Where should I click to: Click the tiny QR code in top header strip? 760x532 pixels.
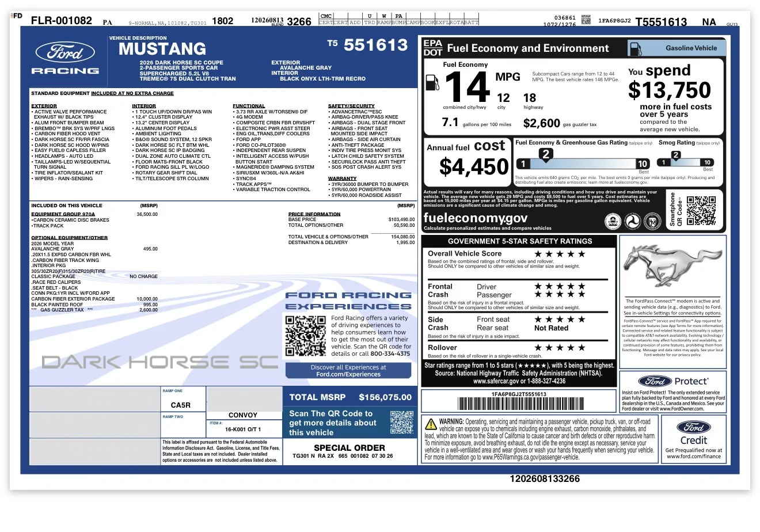coord(586,20)
